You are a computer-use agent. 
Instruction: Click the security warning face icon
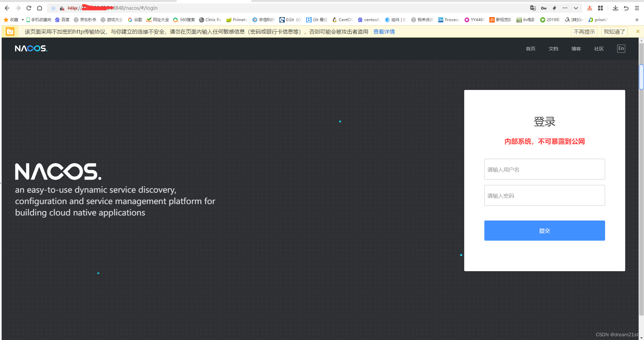tap(10, 32)
